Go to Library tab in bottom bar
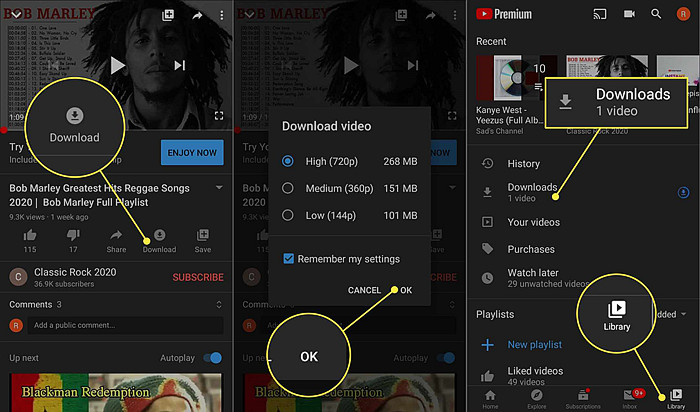 (676, 400)
